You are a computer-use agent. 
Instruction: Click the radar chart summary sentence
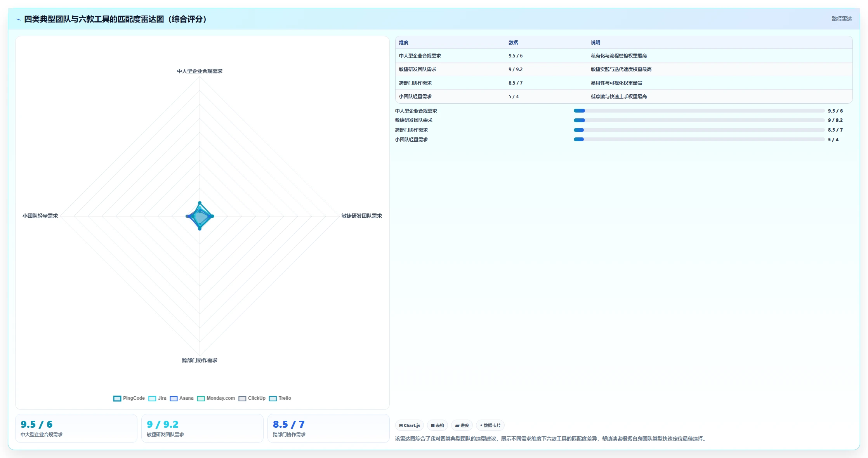551,439
